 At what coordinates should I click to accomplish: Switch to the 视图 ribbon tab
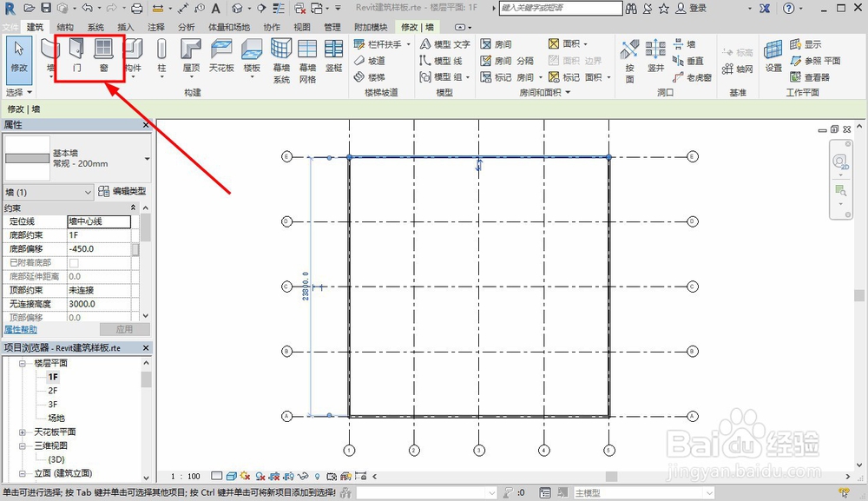pos(302,27)
